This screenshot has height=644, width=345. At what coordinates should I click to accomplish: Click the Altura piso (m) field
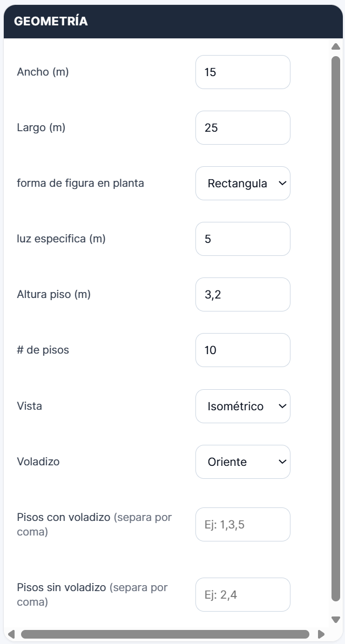pyautogui.click(x=242, y=294)
